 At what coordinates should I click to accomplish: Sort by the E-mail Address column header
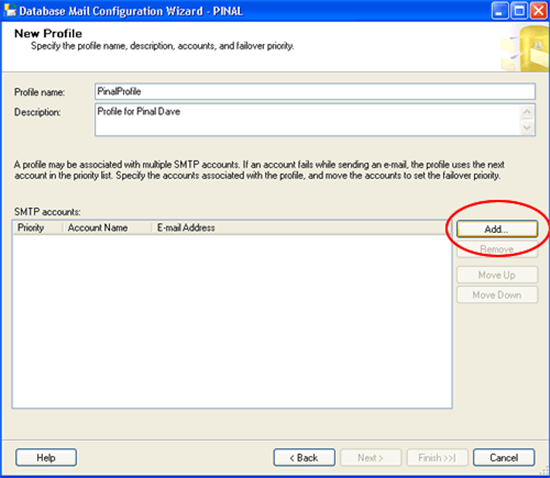click(302, 228)
